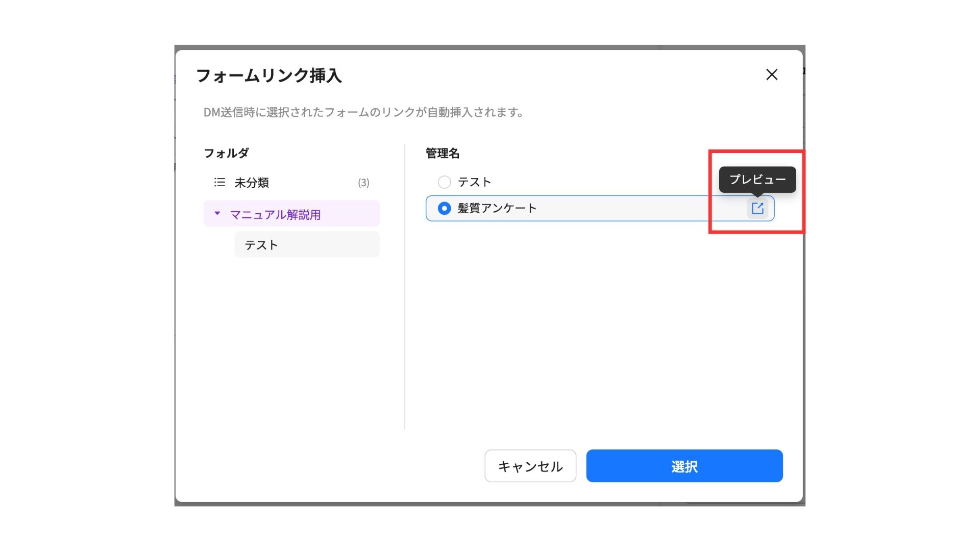Open the 未分類 folder
The image size is (980, 551).
point(252,183)
